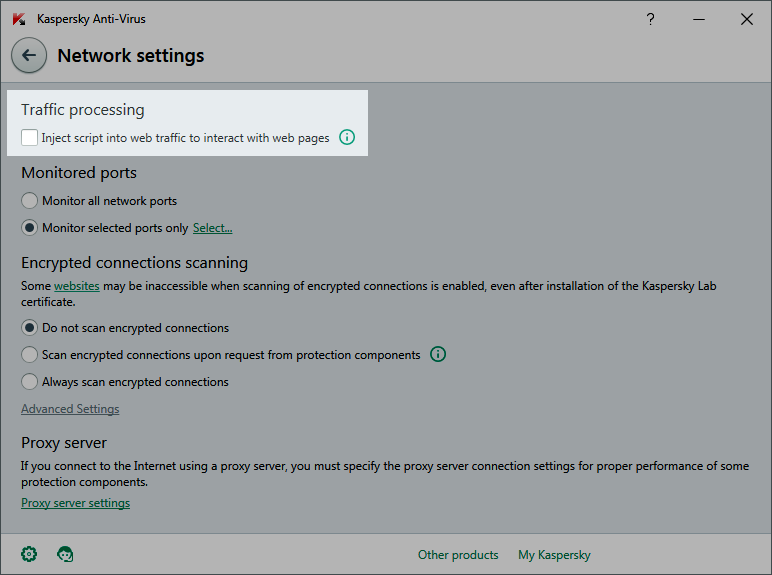Viewport: 772px width, 575px height.
Task: Click the Monitored ports heading
Action: [79, 173]
